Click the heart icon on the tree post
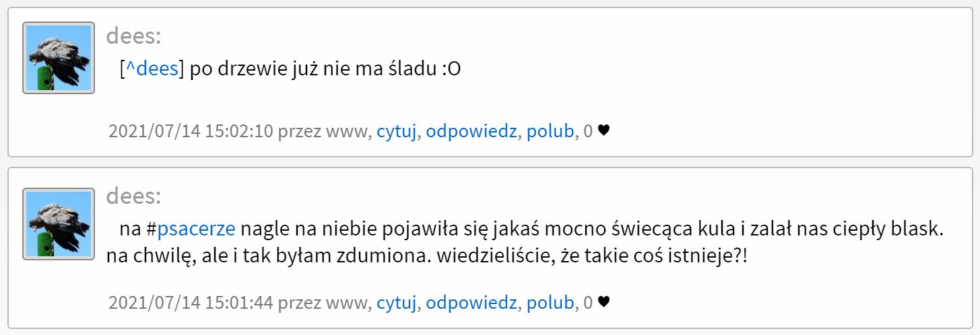This screenshot has height=335, width=980. tap(603, 131)
